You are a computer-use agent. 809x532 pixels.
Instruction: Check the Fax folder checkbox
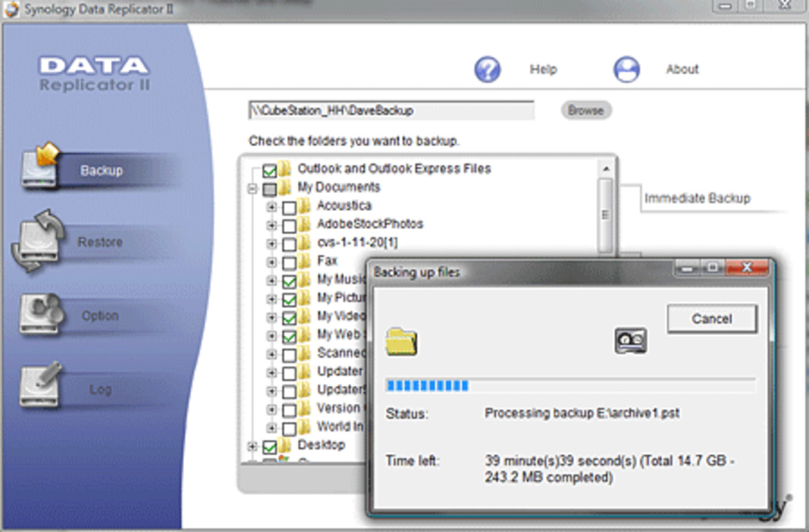point(289,263)
